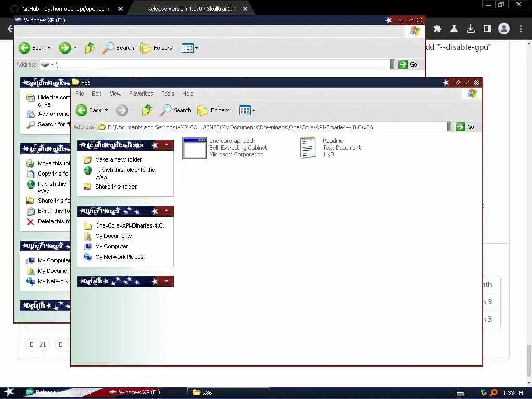532x399 pixels.
Task: Click Publish this folder to the Web
Action: click(125, 174)
